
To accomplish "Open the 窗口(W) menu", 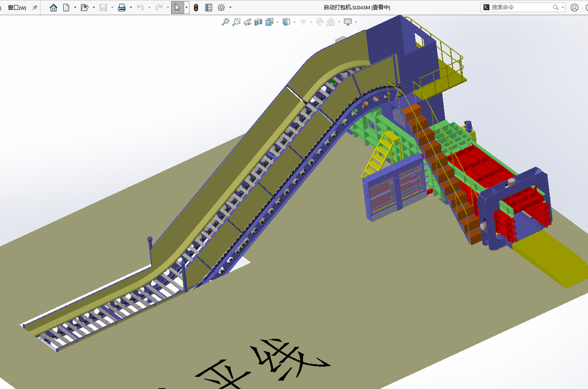I will [17, 7].
